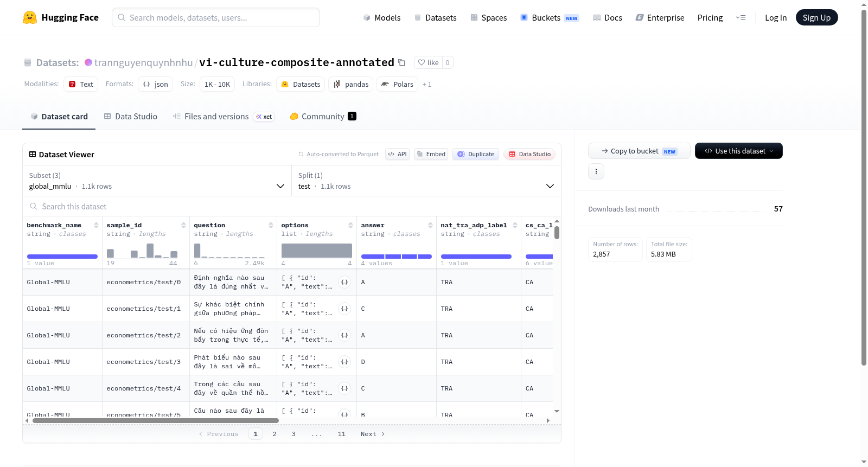Open the more navigation options menu icon

741,17
